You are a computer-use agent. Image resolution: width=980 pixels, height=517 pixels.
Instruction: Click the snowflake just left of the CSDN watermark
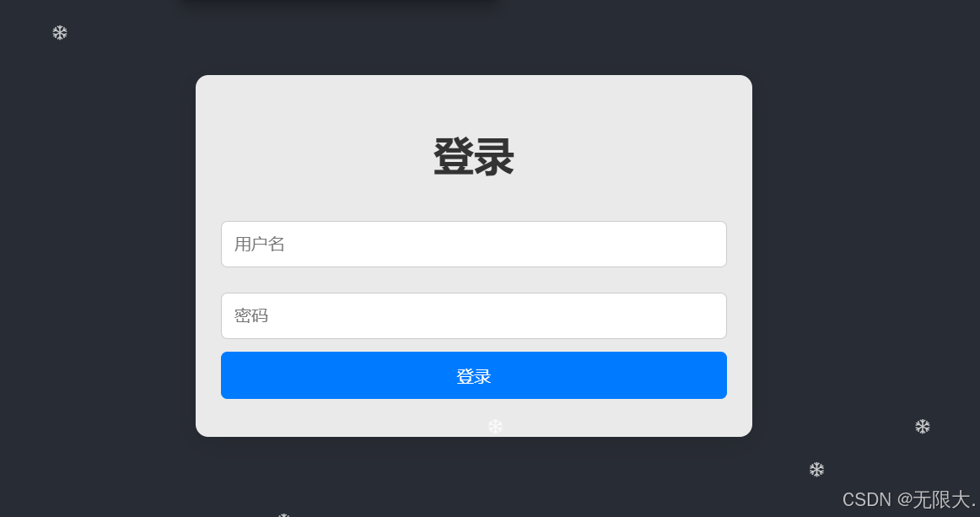[x=816, y=470]
